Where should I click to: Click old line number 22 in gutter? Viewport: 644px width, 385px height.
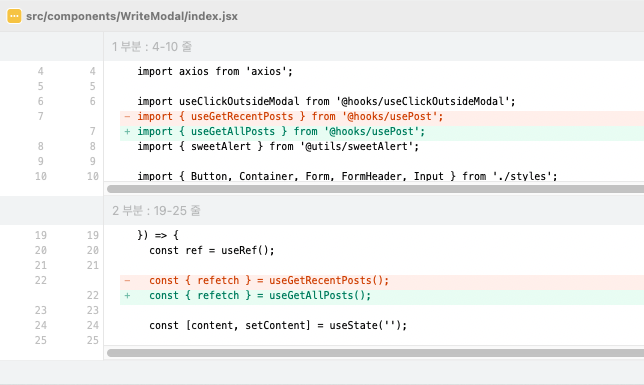(41, 280)
